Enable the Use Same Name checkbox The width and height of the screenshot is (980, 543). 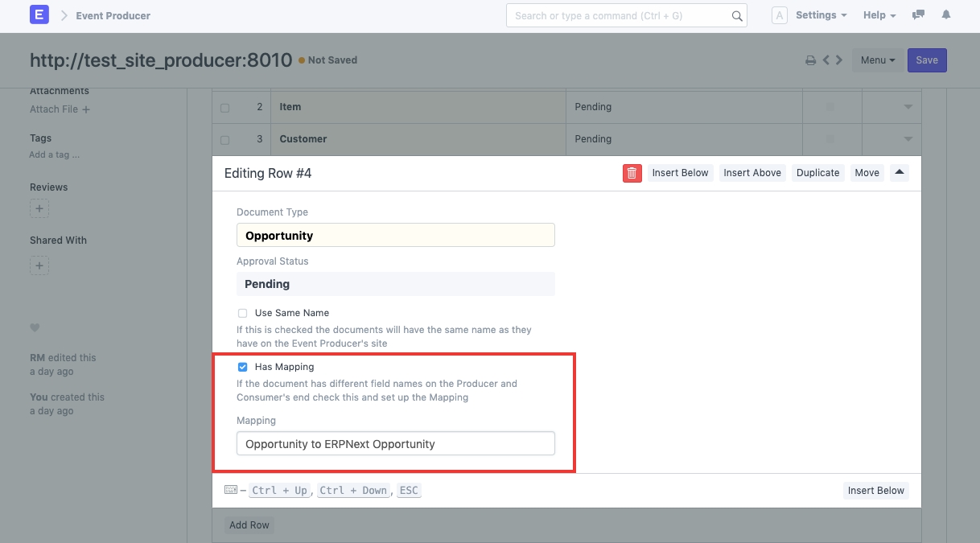(x=242, y=313)
